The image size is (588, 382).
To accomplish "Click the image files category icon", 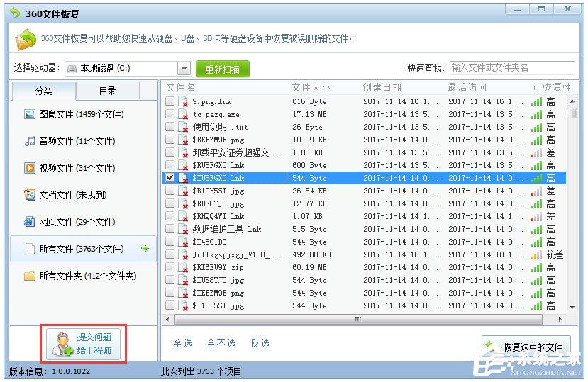I will [x=30, y=114].
